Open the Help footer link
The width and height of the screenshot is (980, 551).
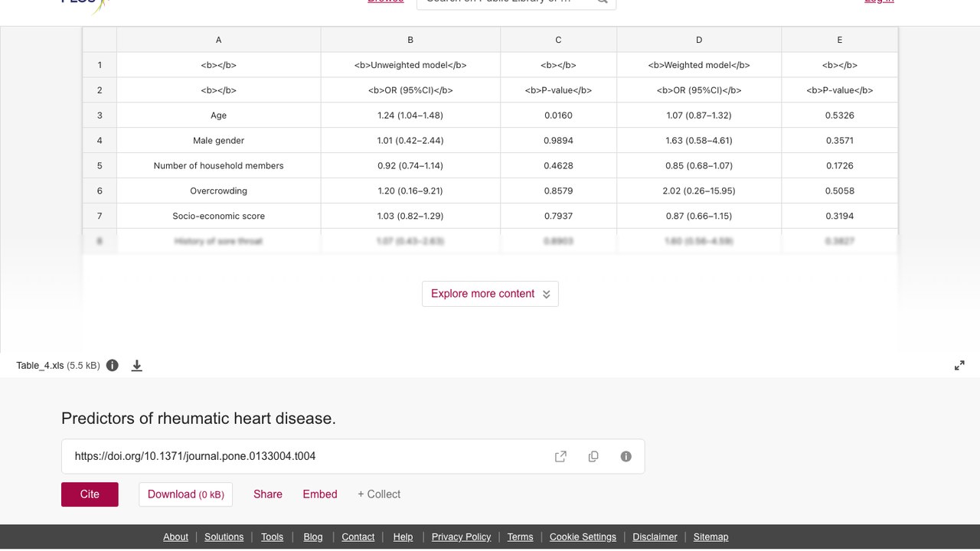(x=403, y=536)
